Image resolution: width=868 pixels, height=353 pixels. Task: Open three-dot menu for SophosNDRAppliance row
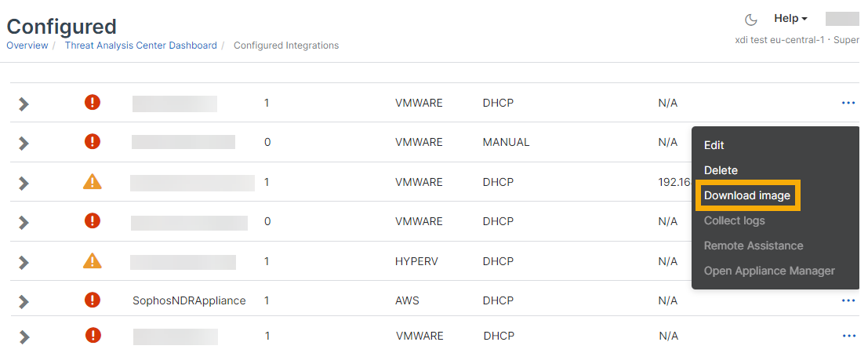(x=848, y=300)
